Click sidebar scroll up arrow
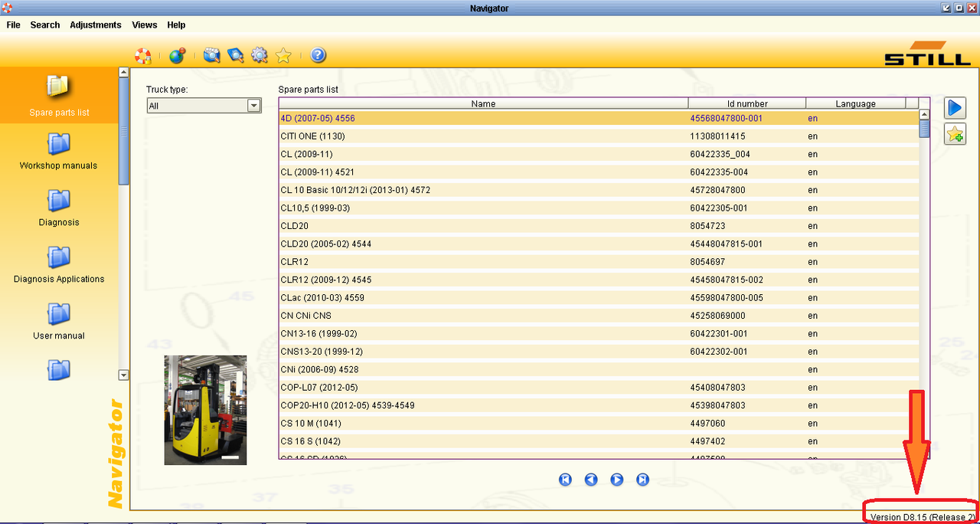The width and height of the screenshot is (980, 524). [x=124, y=72]
